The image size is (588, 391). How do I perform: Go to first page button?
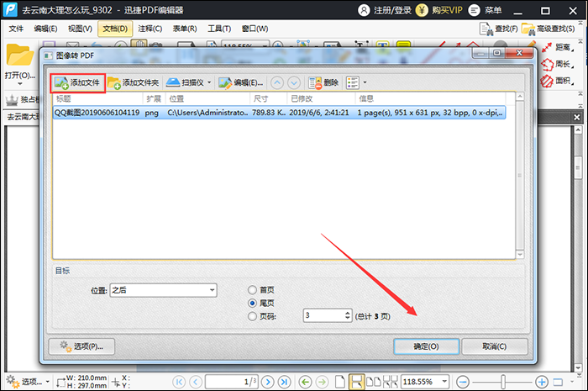[179, 382]
